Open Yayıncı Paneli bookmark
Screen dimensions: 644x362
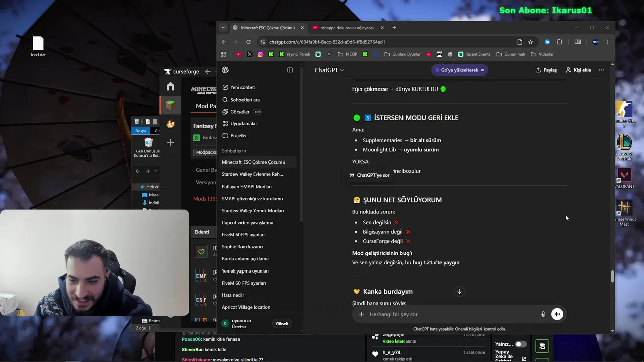295,54
